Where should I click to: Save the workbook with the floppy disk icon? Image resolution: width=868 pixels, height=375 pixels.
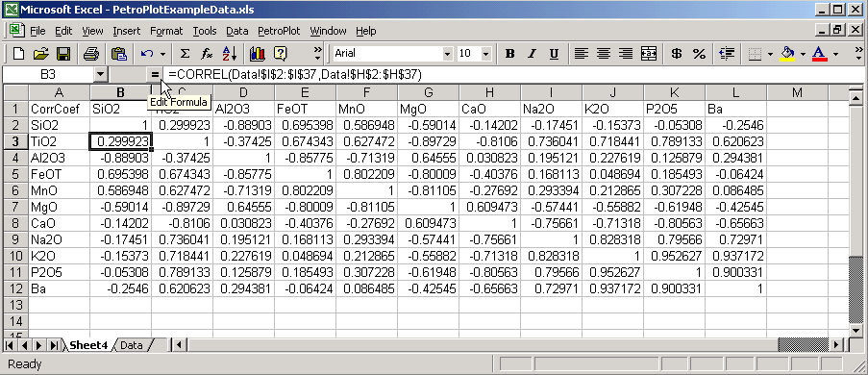63,54
